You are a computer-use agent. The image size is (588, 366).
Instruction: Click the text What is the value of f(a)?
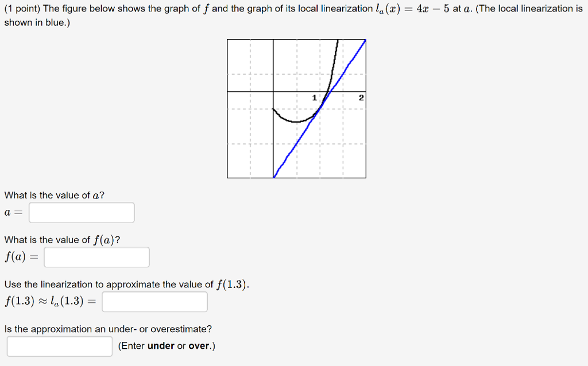point(61,239)
